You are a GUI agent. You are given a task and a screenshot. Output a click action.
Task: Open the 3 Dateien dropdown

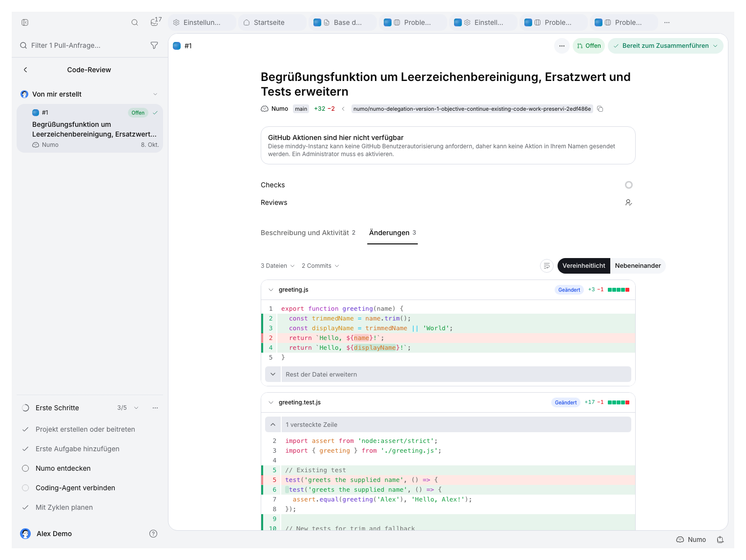(x=278, y=266)
